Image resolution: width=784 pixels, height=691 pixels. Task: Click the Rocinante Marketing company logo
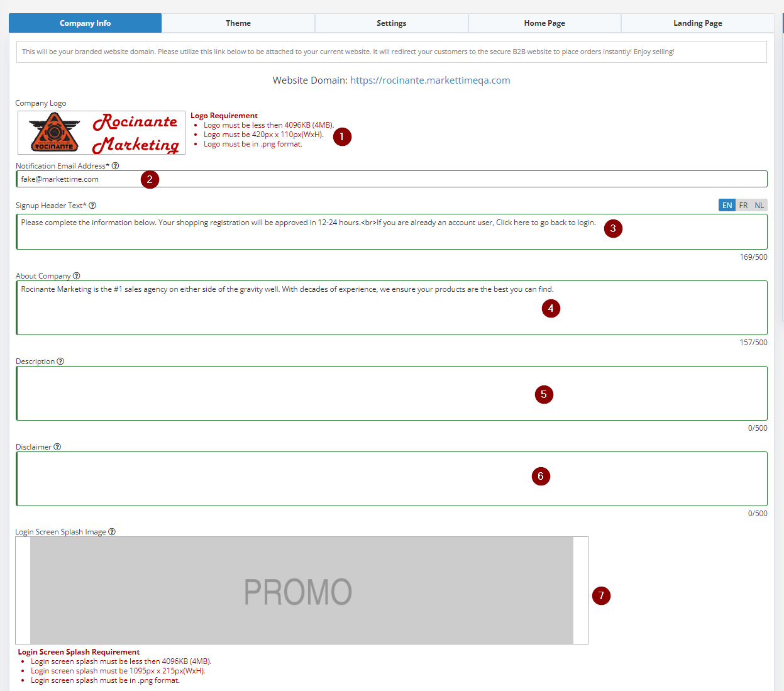point(101,133)
